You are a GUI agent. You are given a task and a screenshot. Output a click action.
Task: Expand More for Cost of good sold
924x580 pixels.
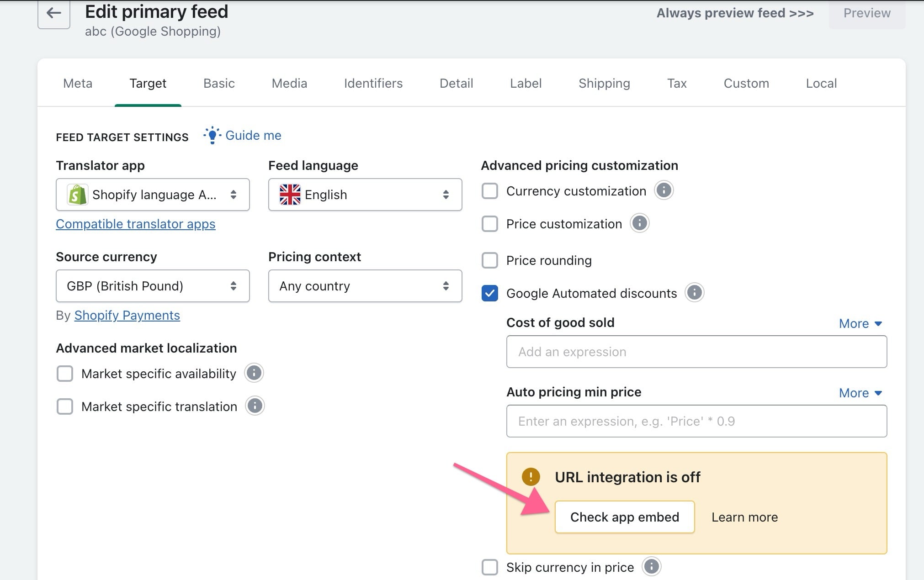(x=860, y=323)
